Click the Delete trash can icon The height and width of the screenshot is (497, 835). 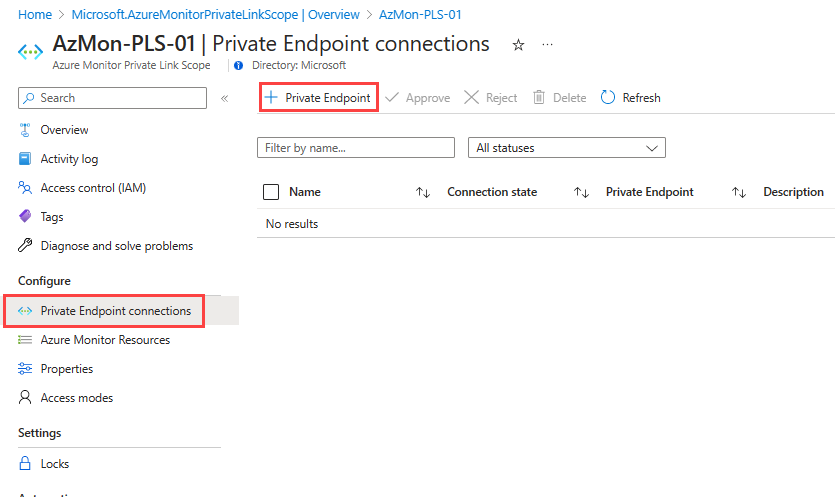point(539,97)
